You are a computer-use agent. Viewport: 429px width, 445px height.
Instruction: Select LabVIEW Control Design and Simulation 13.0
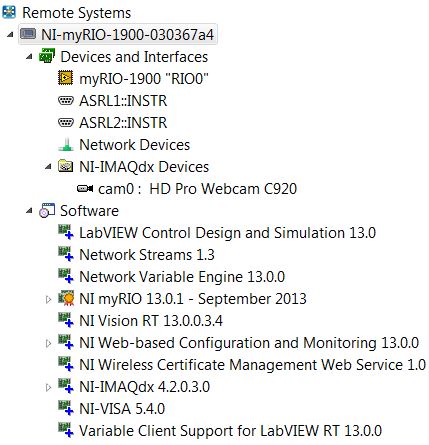click(x=227, y=233)
